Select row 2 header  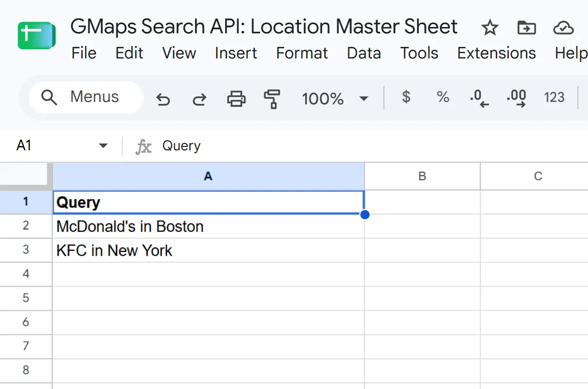coord(26,226)
